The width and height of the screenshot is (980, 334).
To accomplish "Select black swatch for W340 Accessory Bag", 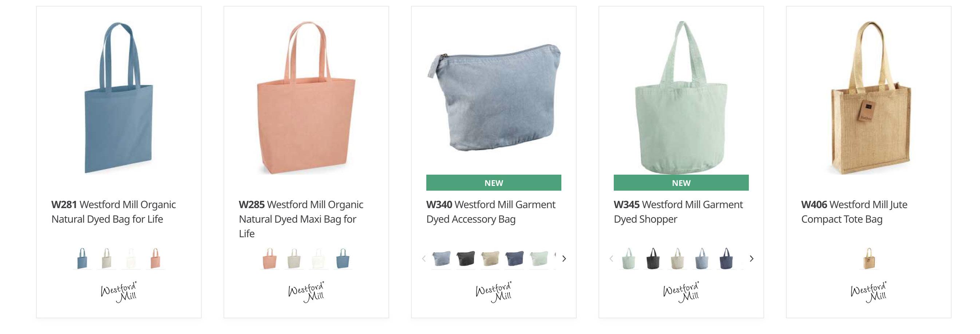I will [466, 259].
